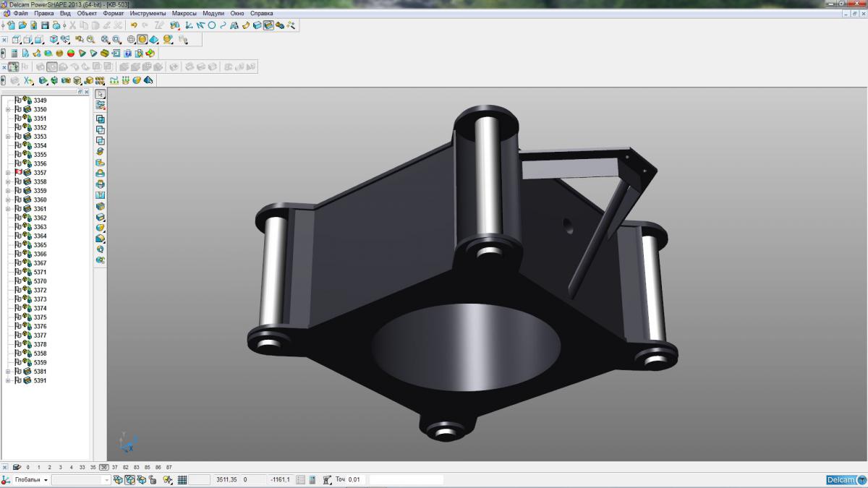
Task: Toggle the flag icon of item 3352
Action: tap(18, 127)
